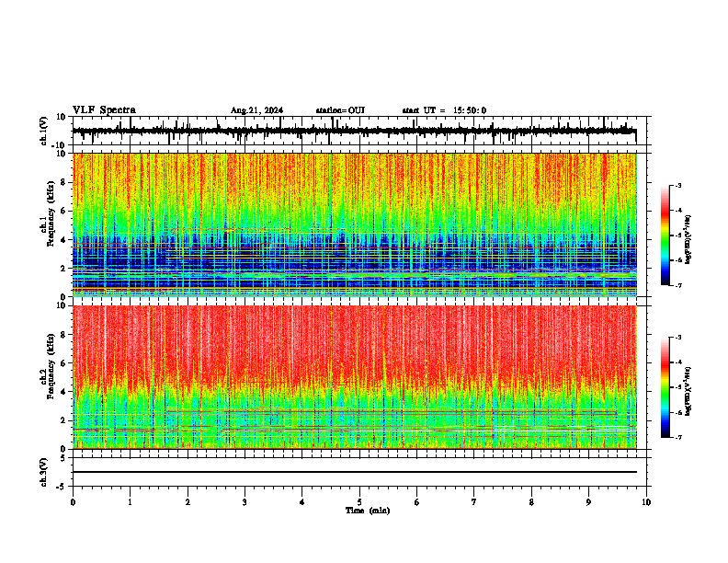Click the ch.1 color bar log(PSD) unit label

(x=688, y=240)
